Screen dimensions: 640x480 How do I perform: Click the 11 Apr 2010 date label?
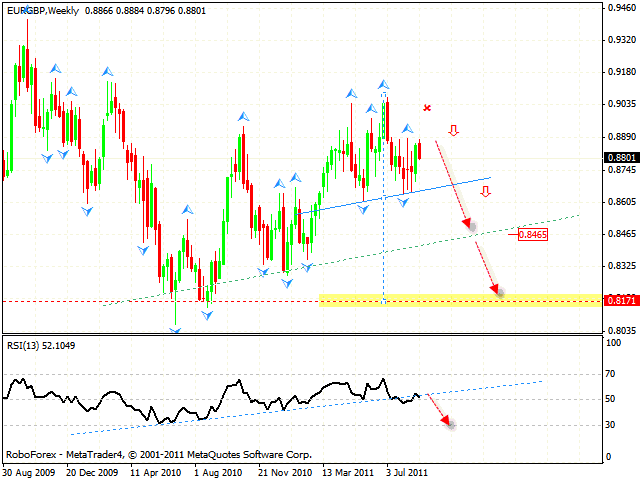(x=156, y=473)
